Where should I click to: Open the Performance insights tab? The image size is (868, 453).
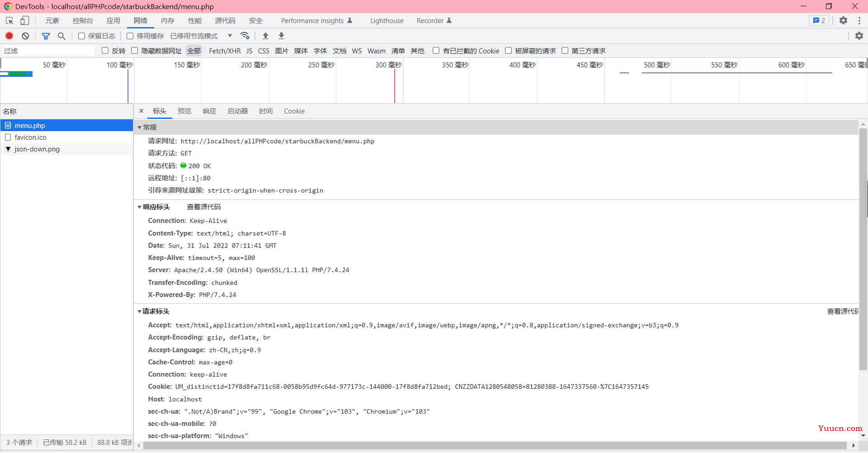[316, 21]
